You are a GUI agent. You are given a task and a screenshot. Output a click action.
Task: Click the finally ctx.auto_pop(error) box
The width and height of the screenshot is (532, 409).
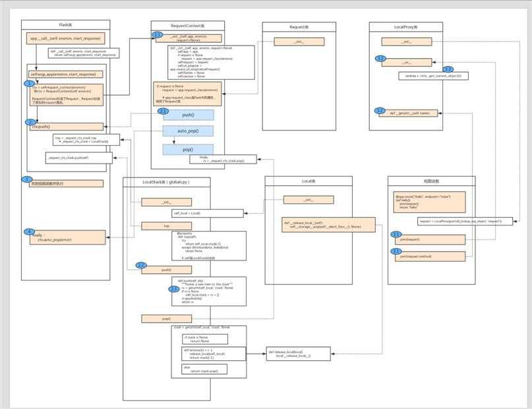tap(67, 237)
